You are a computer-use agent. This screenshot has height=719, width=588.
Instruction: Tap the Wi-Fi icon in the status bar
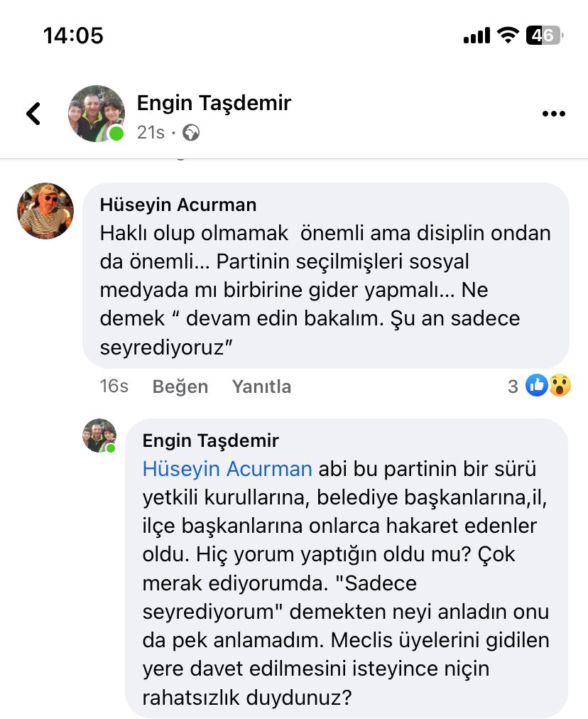tap(508, 35)
